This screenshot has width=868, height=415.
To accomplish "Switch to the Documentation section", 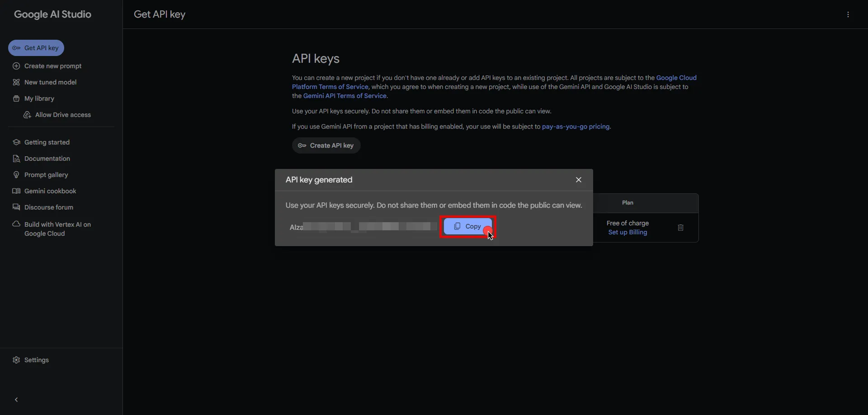I will (x=46, y=159).
